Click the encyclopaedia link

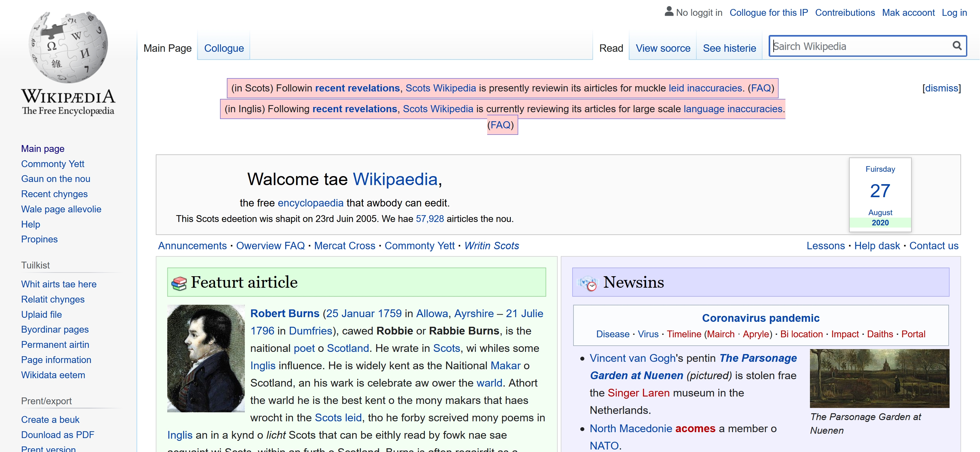(310, 203)
